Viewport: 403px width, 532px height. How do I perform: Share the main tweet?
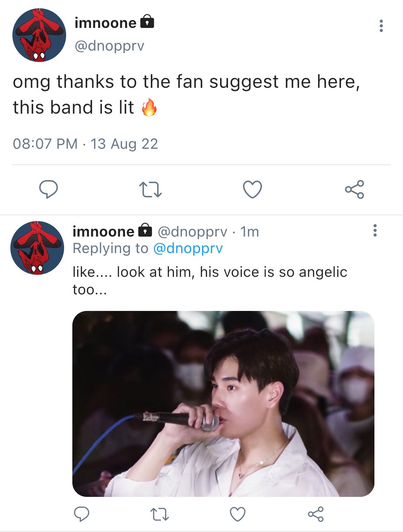pyautogui.click(x=354, y=189)
